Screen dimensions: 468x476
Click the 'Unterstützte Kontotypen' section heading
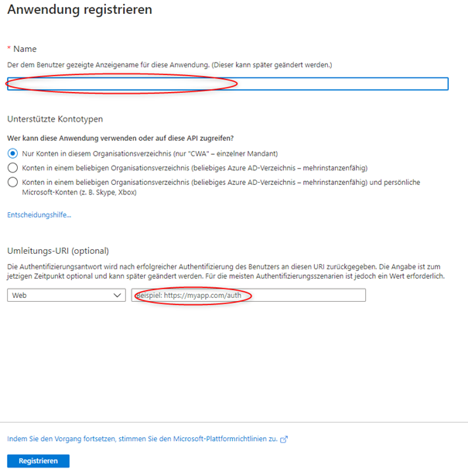55,119
